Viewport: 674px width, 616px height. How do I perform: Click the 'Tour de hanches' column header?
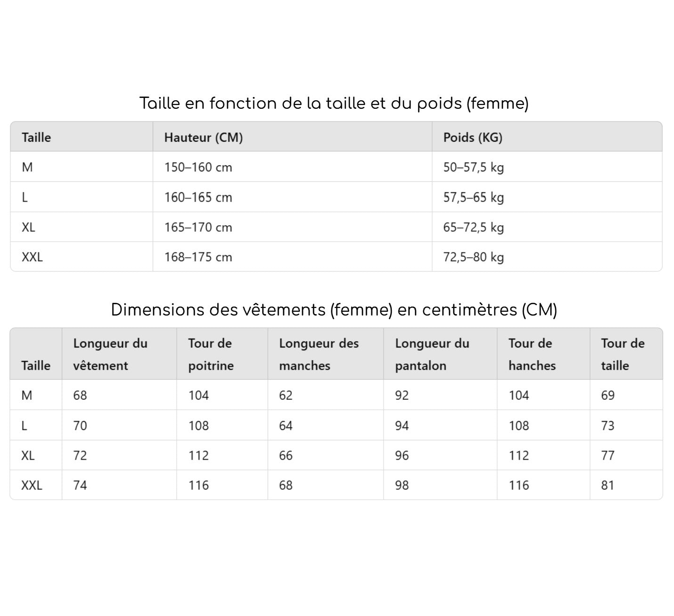coord(532,354)
